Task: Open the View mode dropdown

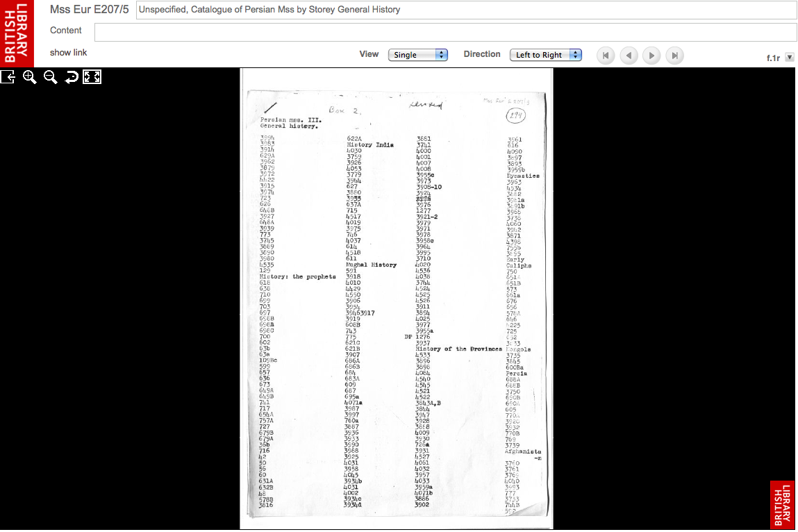Action: click(x=418, y=55)
